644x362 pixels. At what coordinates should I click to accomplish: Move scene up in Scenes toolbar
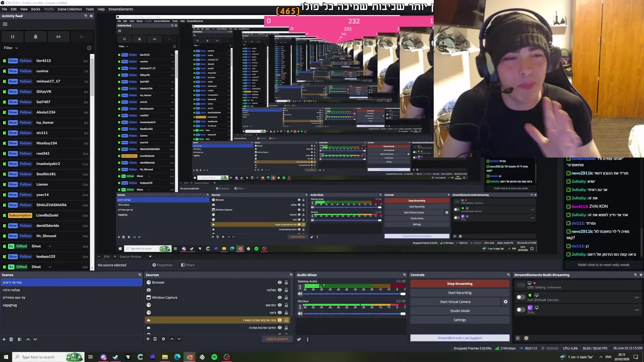[x=28, y=339]
